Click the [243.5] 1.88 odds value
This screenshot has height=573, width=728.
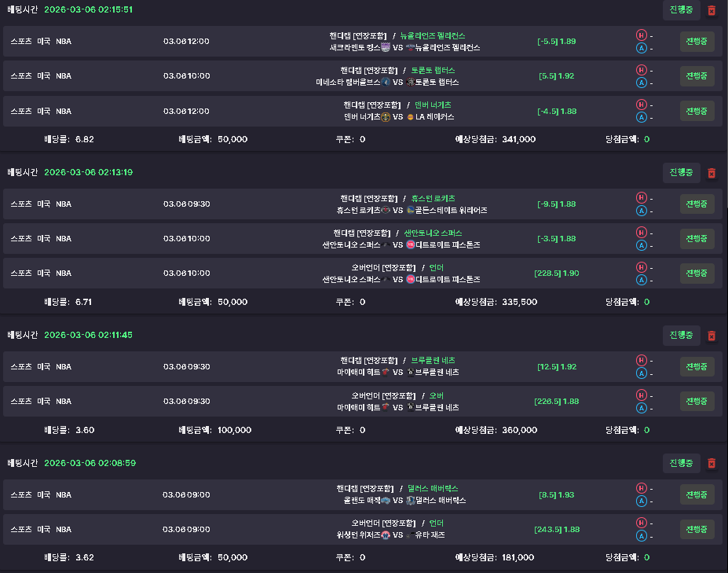[557, 530]
